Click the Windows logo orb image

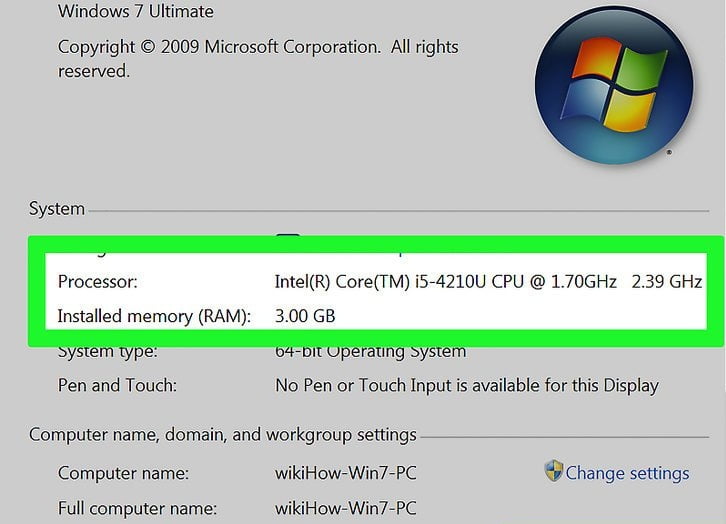tap(614, 86)
